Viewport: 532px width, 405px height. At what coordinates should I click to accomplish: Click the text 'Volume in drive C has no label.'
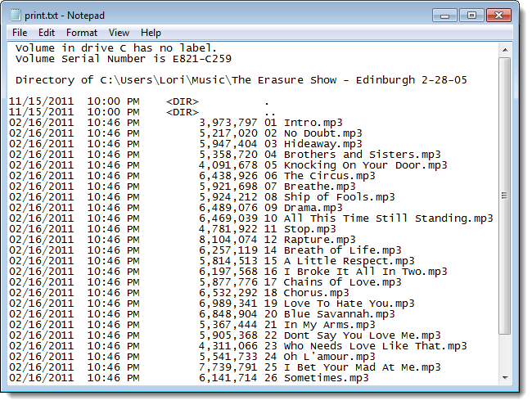(x=115, y=48)
